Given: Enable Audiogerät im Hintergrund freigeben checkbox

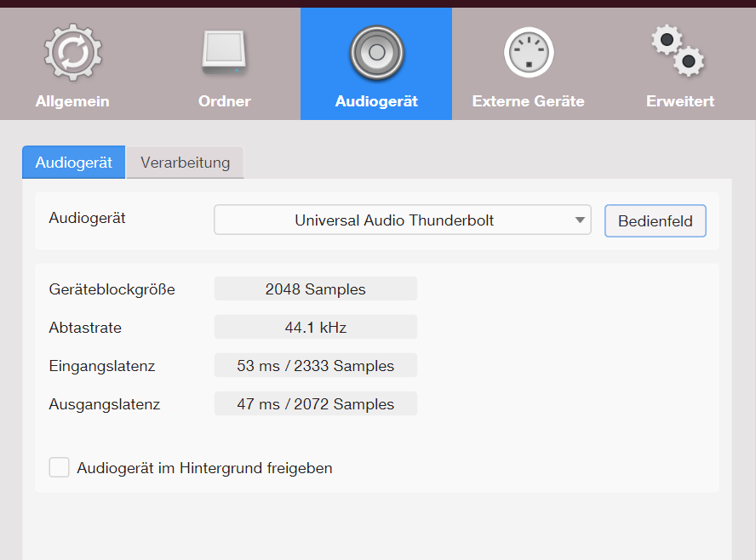Looking at the screenshot, I should coord(60,467).
